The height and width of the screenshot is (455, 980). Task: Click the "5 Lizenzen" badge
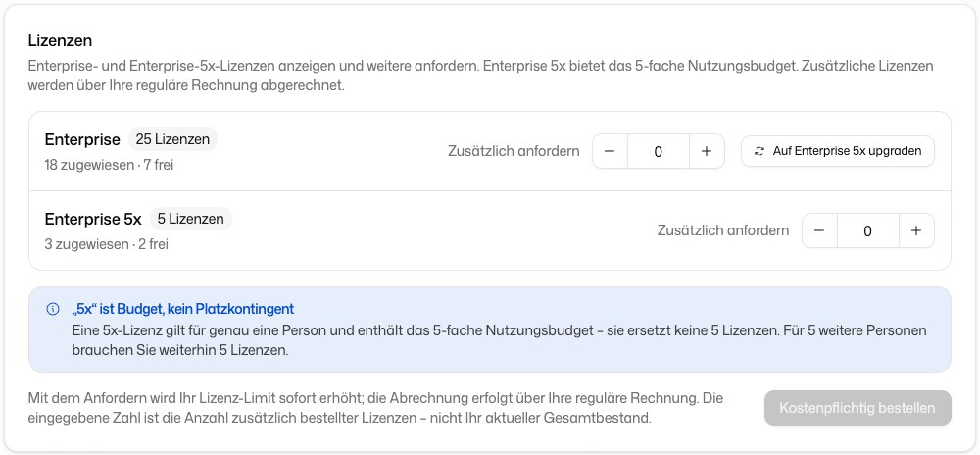tap(191, 219)
